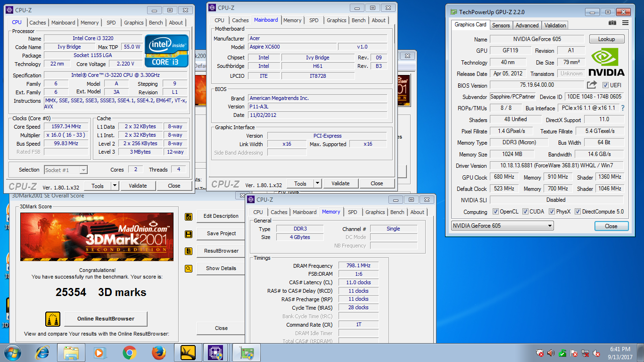644x362 pixels.
Task: Toggle the UEFI checkbox in GPU-Z
Action: (x=605, y=85)
